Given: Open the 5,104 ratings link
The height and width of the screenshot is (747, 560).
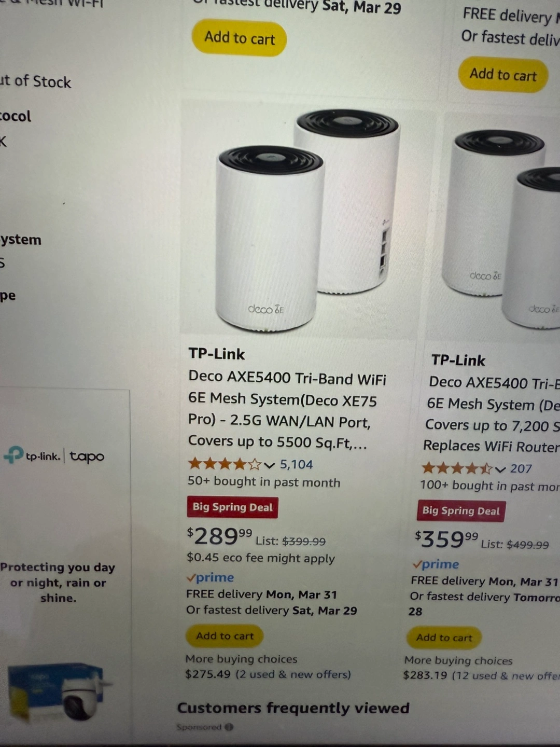Looking at the screenshot, I should pyautogui.click(x=296, y=464).
